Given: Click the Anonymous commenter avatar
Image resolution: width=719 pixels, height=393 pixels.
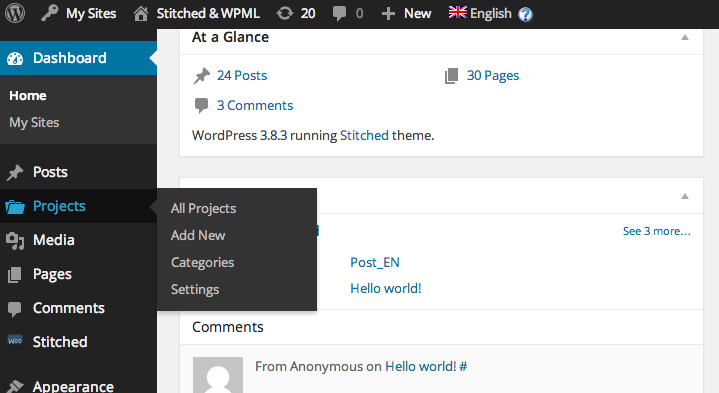Looking at the screenshot, I should [218, 375].
